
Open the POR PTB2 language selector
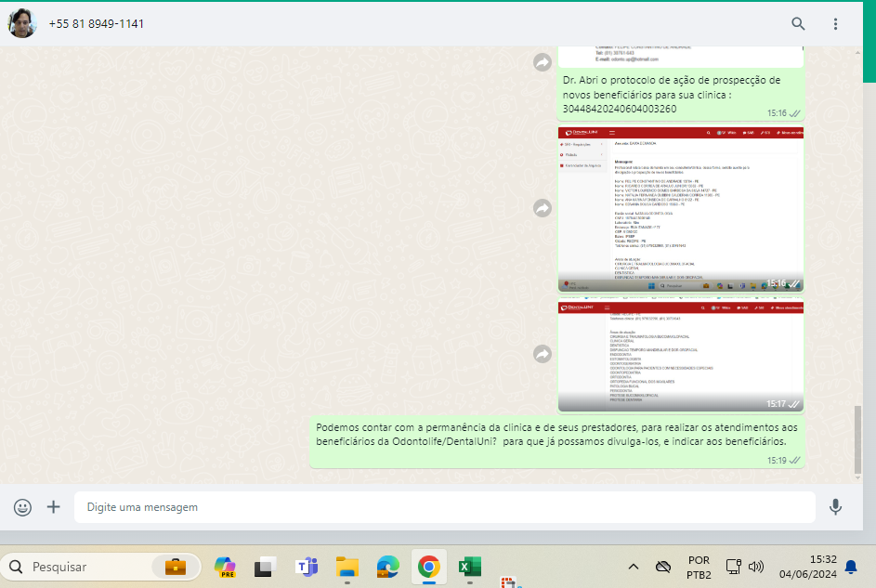point(699,567)
